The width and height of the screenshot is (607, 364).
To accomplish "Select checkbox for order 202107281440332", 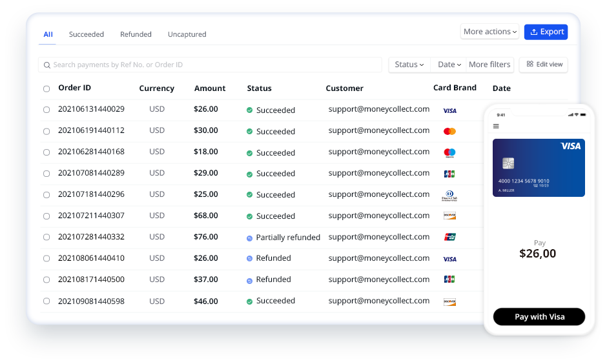I will tap(46, 237).
